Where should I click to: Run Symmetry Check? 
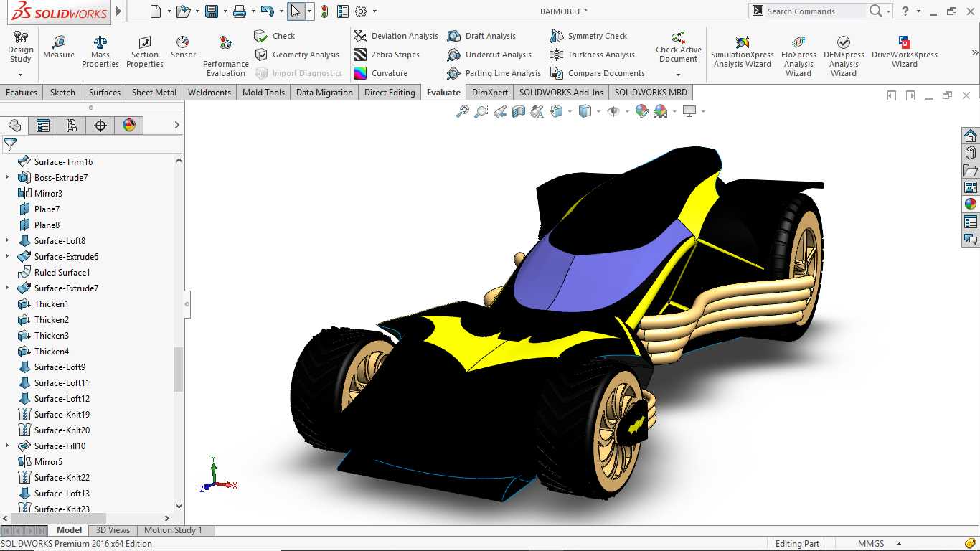pos(588,36)
